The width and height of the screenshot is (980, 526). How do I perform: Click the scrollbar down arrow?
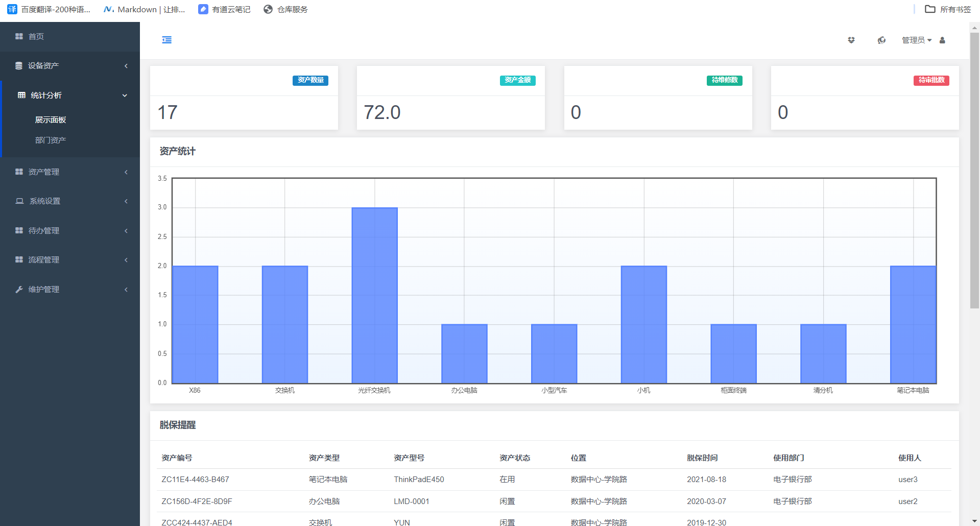pyautogui.click(x=974, y=521)
